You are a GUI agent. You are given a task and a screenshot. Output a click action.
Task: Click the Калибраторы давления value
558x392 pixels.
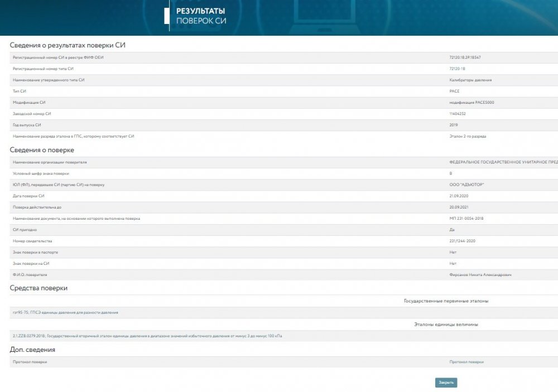(470, 80)
